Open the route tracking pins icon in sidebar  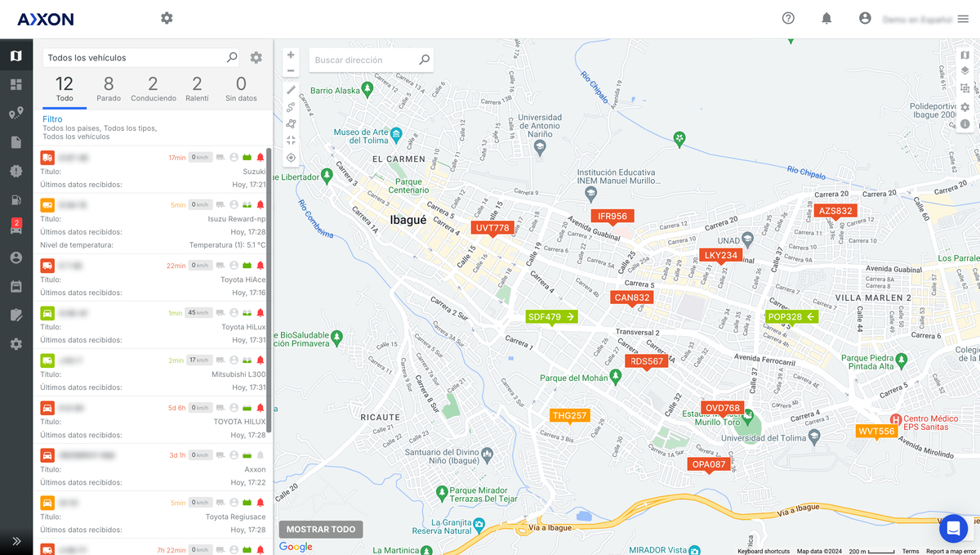16,114
